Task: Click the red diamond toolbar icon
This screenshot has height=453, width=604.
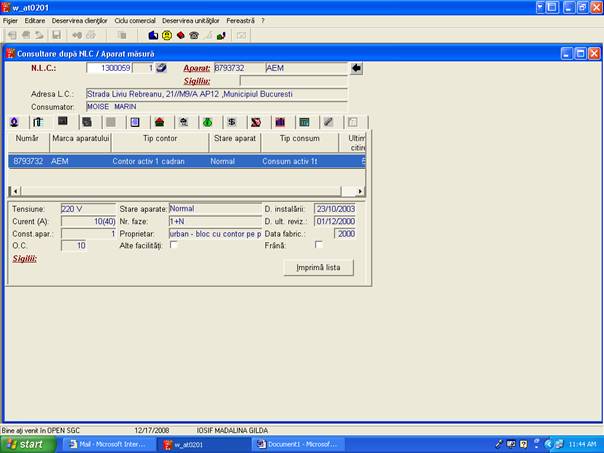Action: coord(180,35)
